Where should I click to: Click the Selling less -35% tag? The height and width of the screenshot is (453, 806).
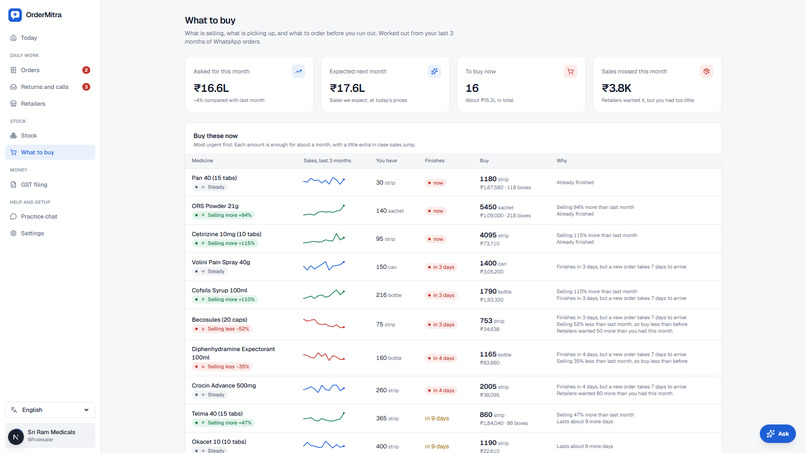222,367
